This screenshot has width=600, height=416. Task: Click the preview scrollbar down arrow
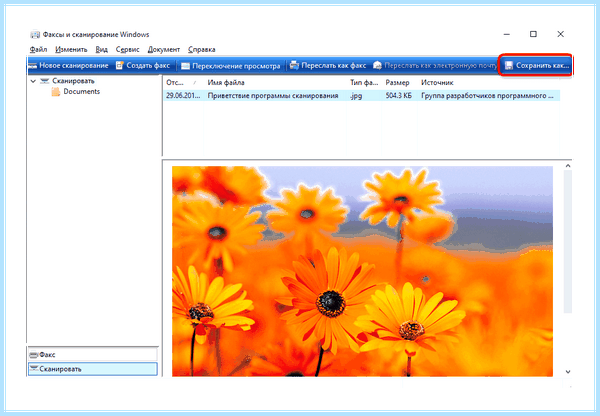tap(568, 372)
